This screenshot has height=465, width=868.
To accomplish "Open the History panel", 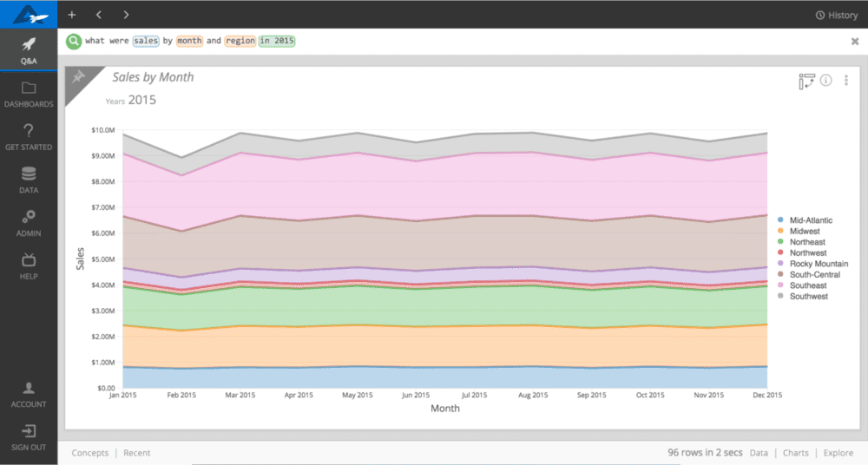I will tap(837, 15).
